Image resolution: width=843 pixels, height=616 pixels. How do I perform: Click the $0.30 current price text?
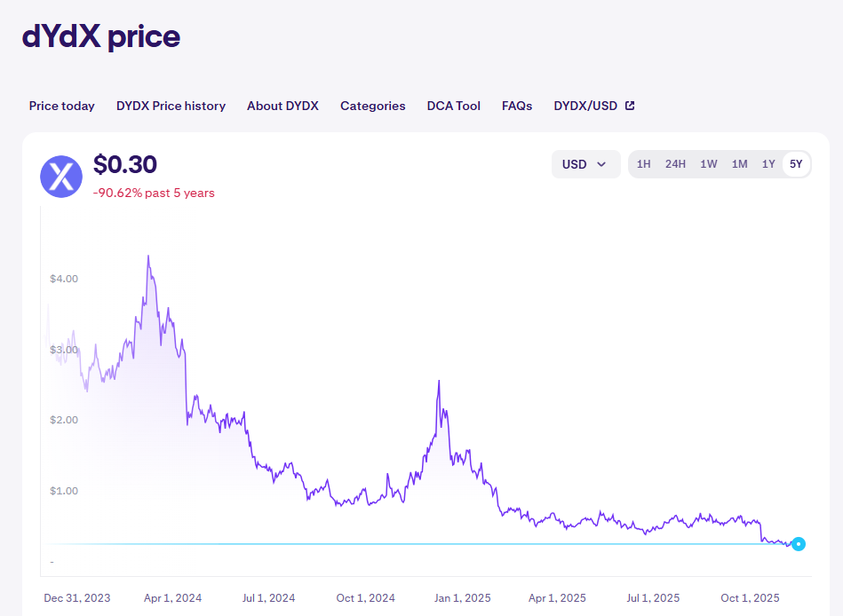pyautogui.click(x=125, y=164)
